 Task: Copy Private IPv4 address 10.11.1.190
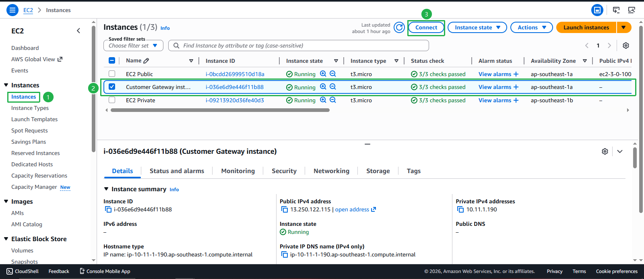coord(460,209)
